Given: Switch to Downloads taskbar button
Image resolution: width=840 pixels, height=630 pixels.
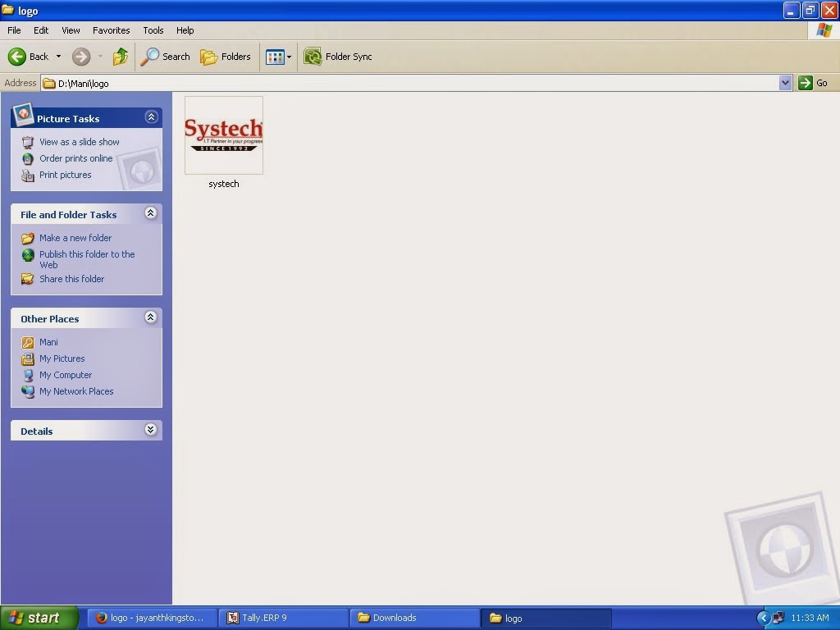Looking at the screenshot, I should pyautogui.click(x=415, y=618).
